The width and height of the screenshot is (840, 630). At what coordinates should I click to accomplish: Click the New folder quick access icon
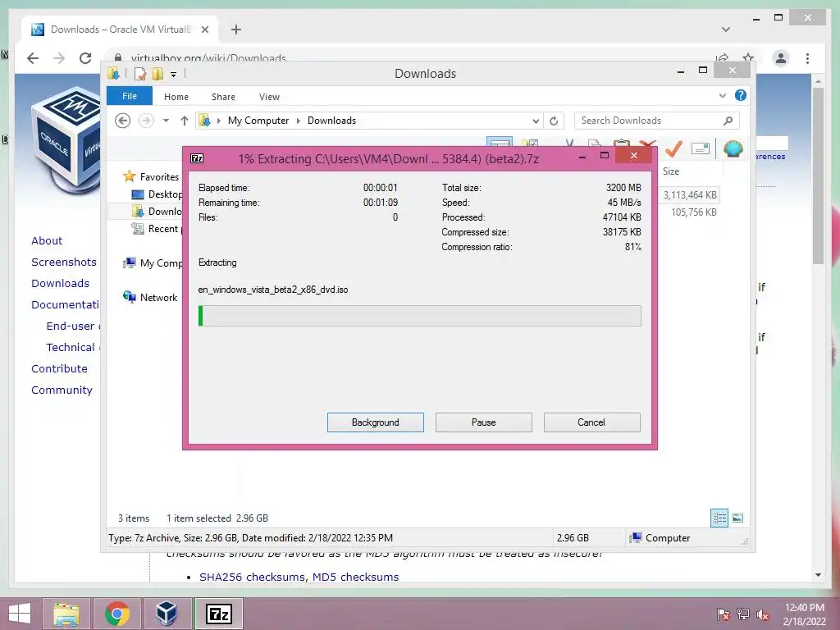(x=157, y=74)
